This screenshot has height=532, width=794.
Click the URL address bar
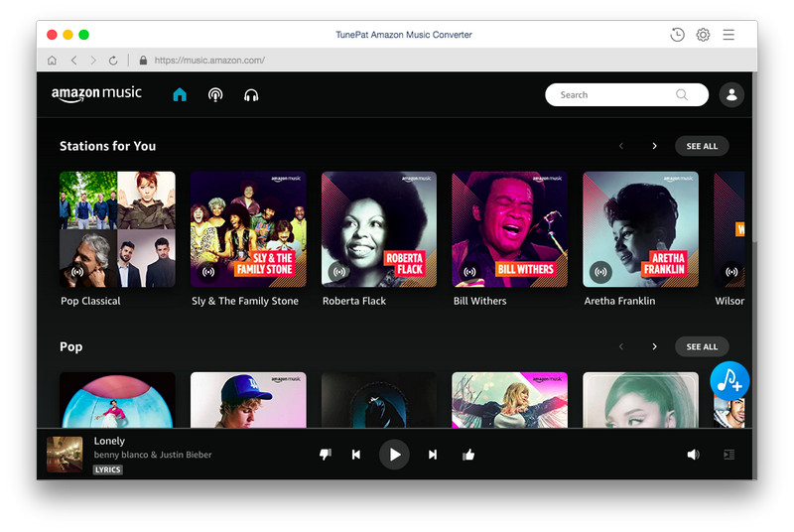pyautogui.click(x=209, y=61)
